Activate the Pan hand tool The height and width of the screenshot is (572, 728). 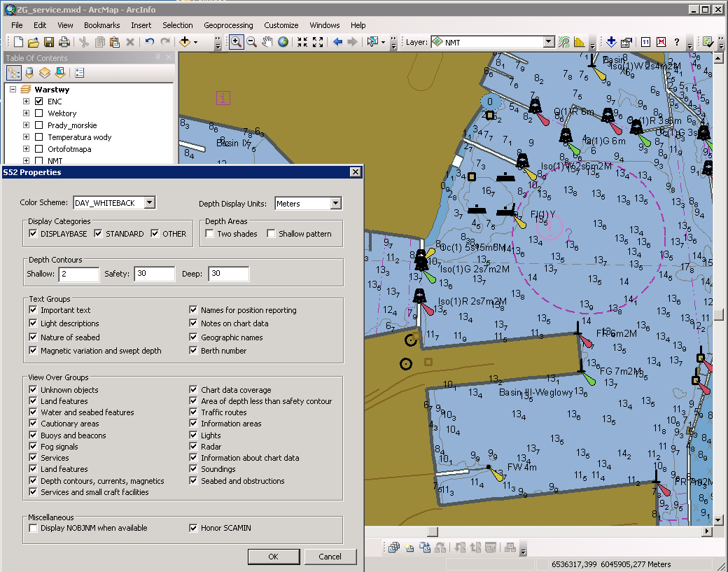267,42
